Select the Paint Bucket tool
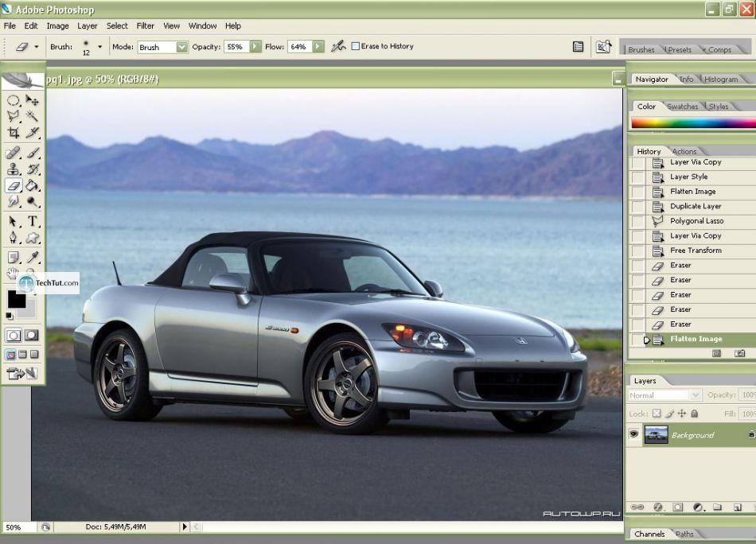The width and height of the screenshot is (756, 544). (33, 185)
